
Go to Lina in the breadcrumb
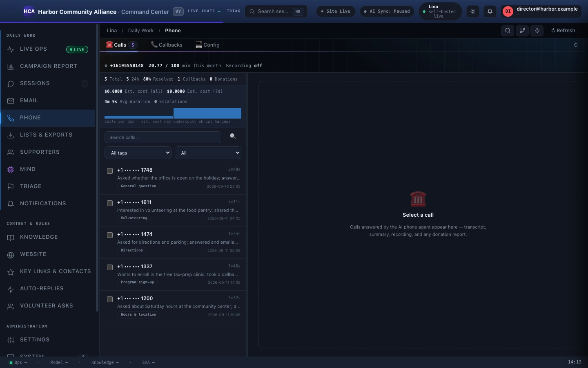pyautogui.click(x=112, y=31)
